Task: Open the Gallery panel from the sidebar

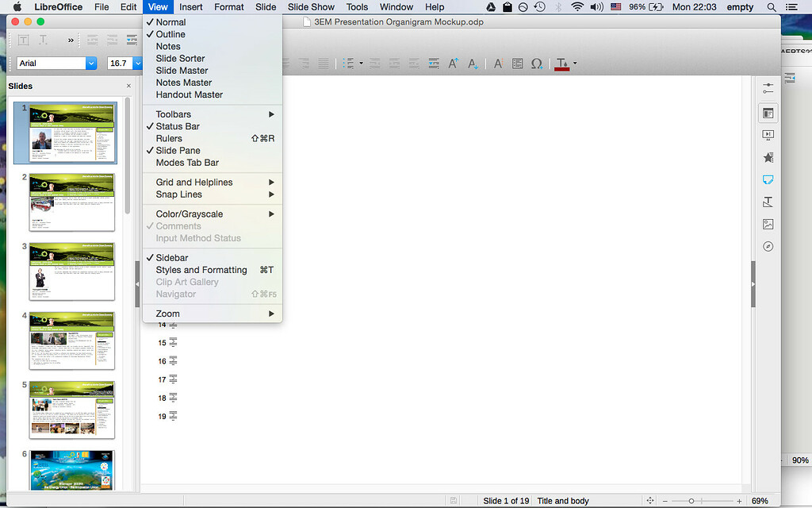Action: (x=768, y=224)
